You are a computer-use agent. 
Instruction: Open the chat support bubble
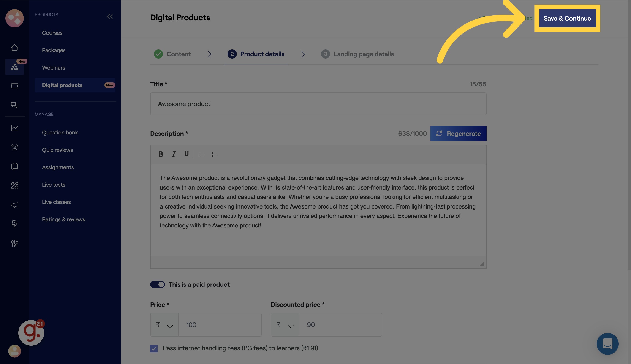pyautogui.click(x=607, y=343)
